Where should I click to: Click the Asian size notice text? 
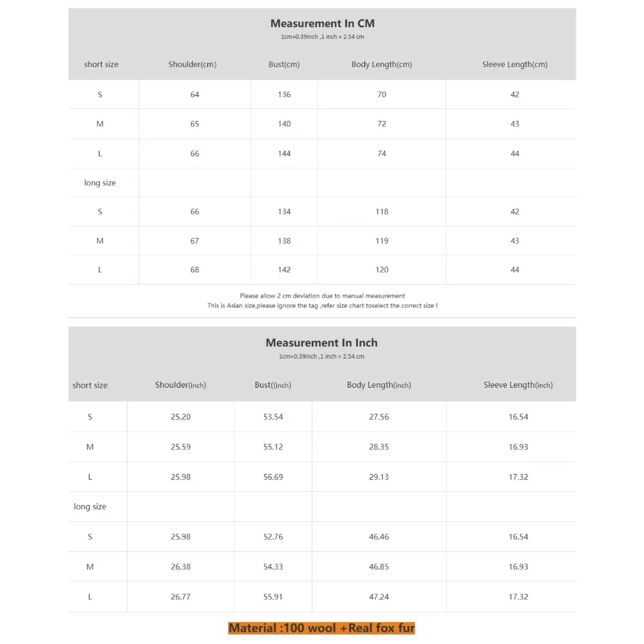(x=323, y=305)
